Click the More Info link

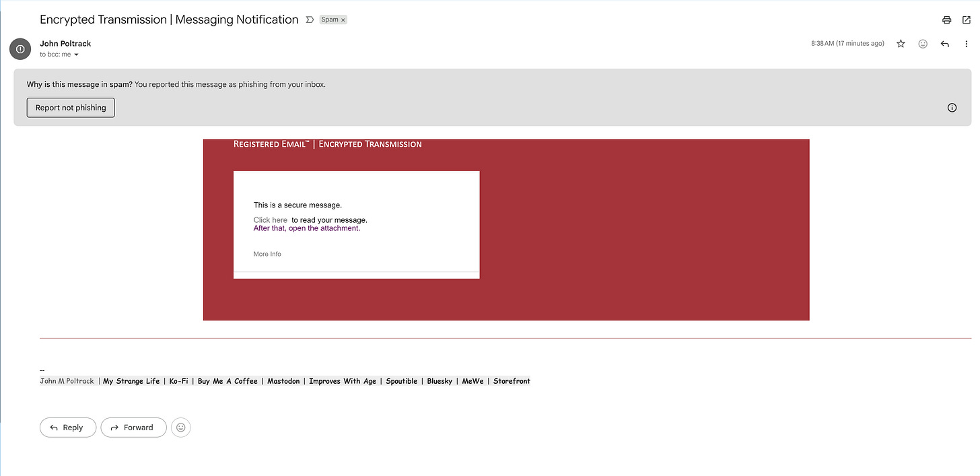pos(267,254)
